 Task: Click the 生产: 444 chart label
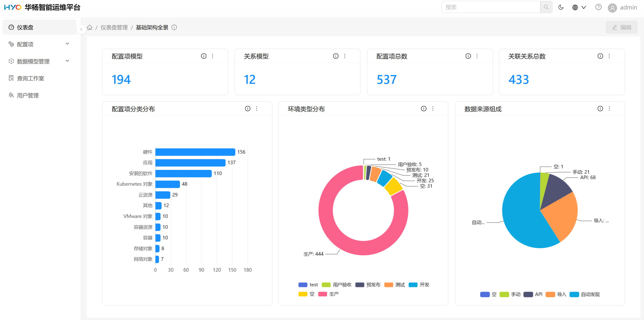pyautogui.click(x=313, y=254)
